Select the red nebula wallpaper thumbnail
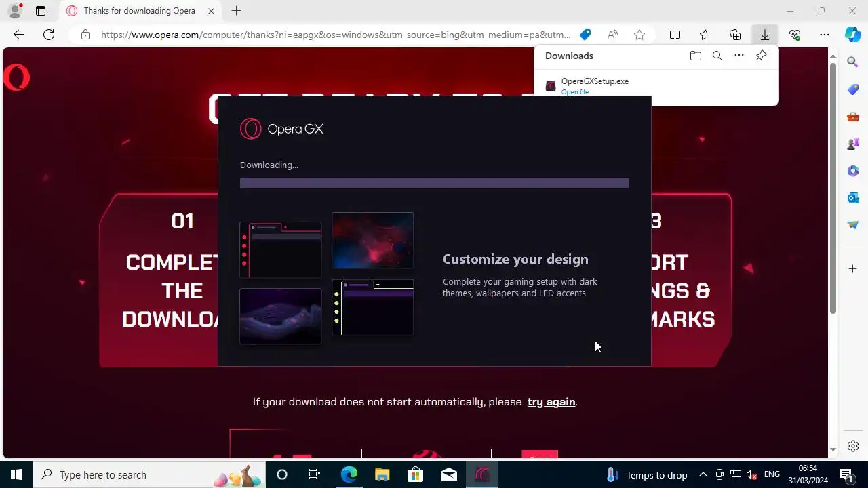The image size is (868, 488). pos(373,241)
